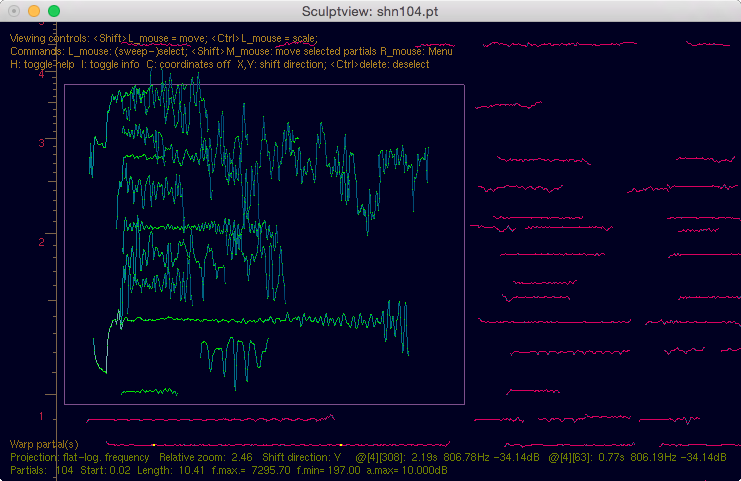The height and width of the screenshot is (481, 741).
Task: Click the green zoom window button
Action: click(x=54, y=10)
